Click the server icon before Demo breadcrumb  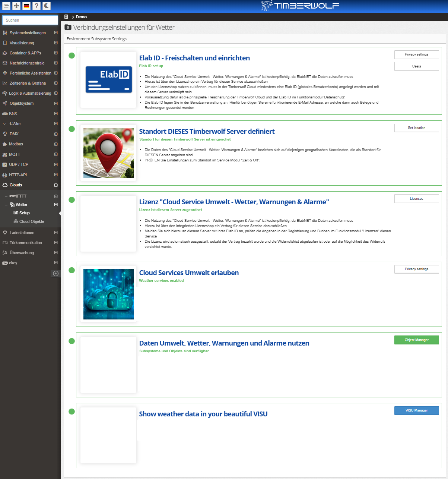point(66,17)
